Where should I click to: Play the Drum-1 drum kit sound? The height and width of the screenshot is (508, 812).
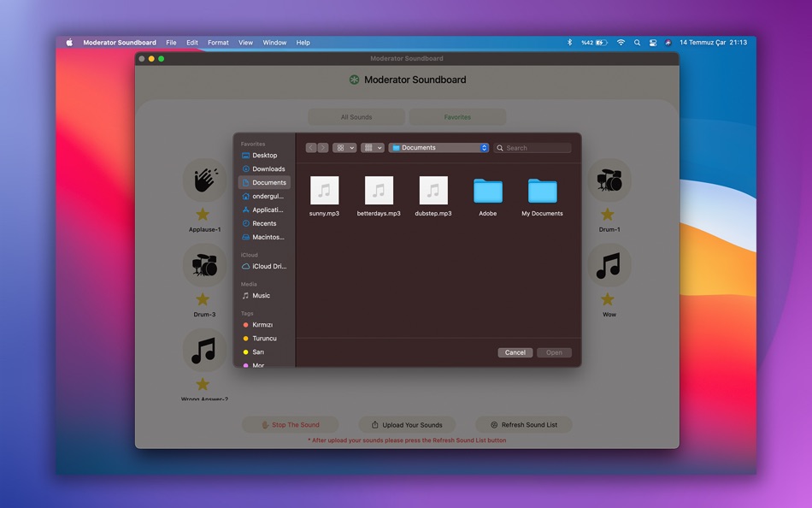[609, 180]
